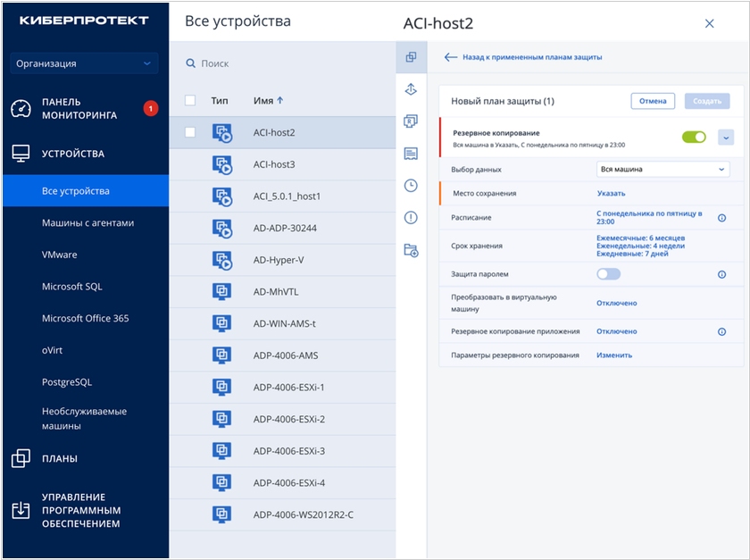
Task: Click the device type icon for ACI-host3
Action: click(x=222, y=164)
